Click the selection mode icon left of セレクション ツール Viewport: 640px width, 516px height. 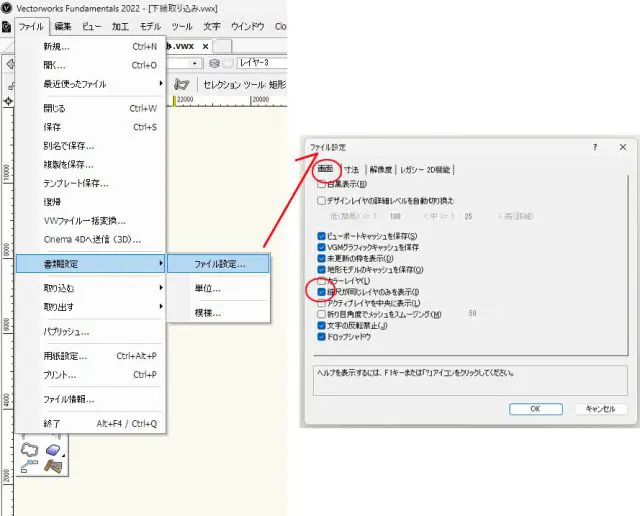182,85
